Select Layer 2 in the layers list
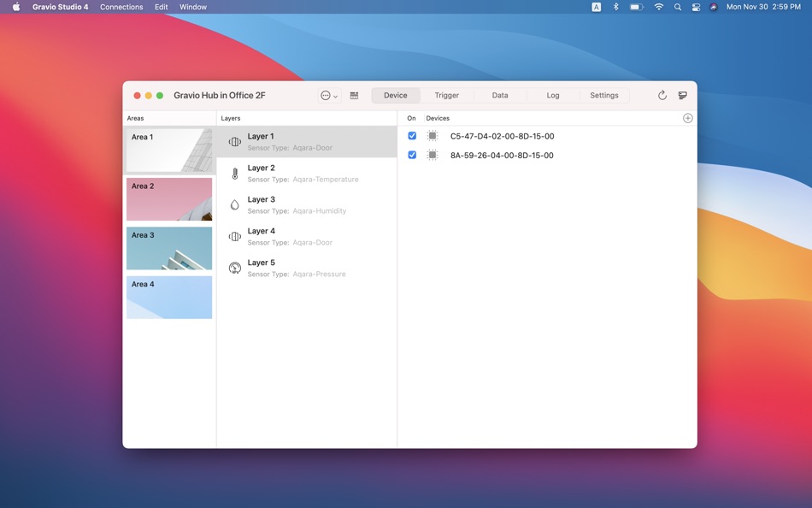This screenshot has height=508, width=812. click(x=307, y=173)
